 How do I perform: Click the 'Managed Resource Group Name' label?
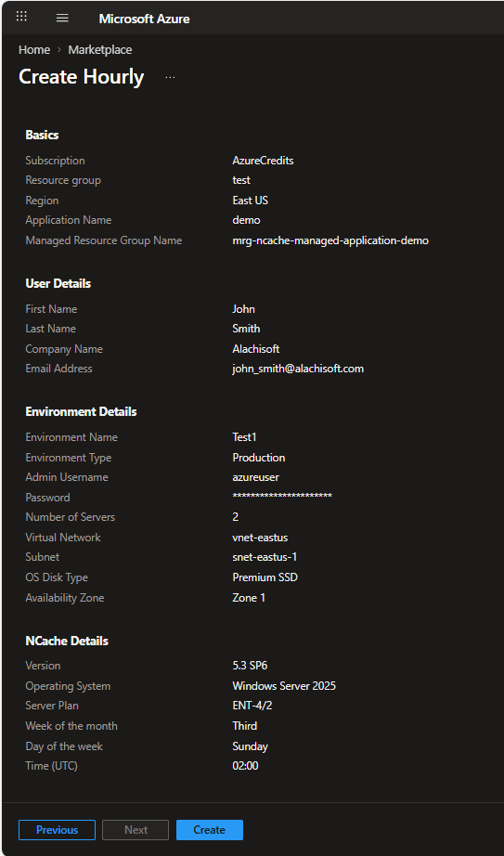(104, 240)
